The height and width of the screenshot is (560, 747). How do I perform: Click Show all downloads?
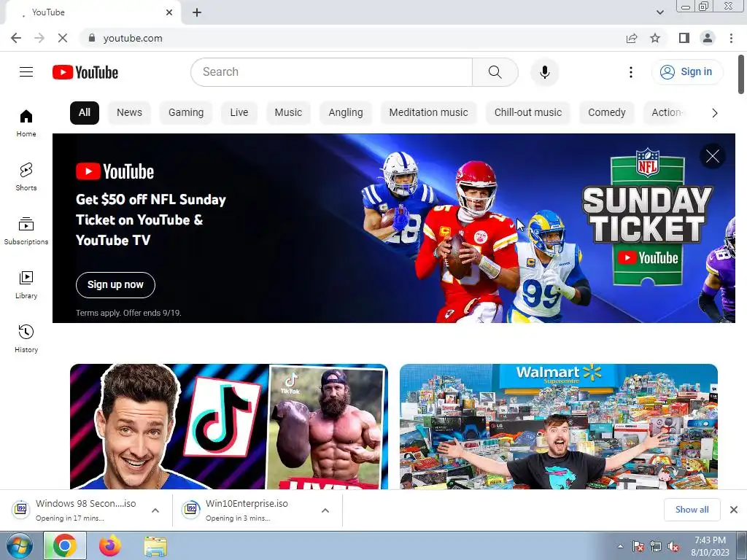[x=692, y=510]
